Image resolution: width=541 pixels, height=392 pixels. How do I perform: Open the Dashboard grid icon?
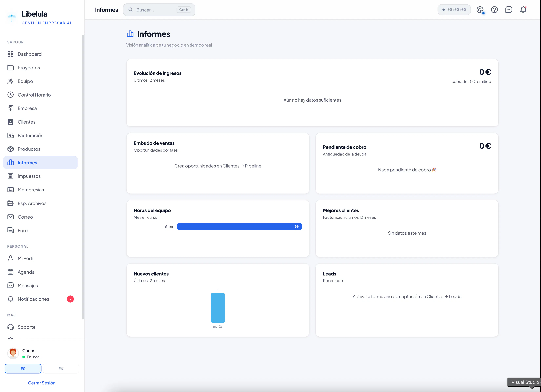pyautogui.click(x=10, y=54)
